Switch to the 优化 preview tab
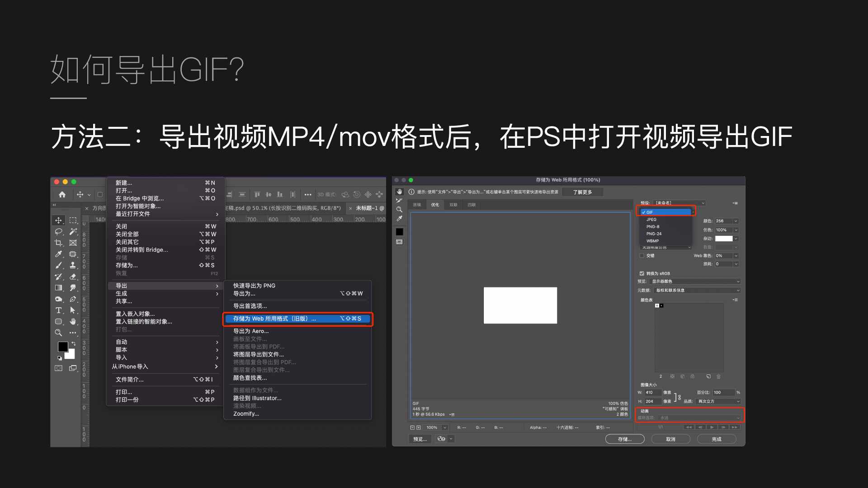 [435, 205]
